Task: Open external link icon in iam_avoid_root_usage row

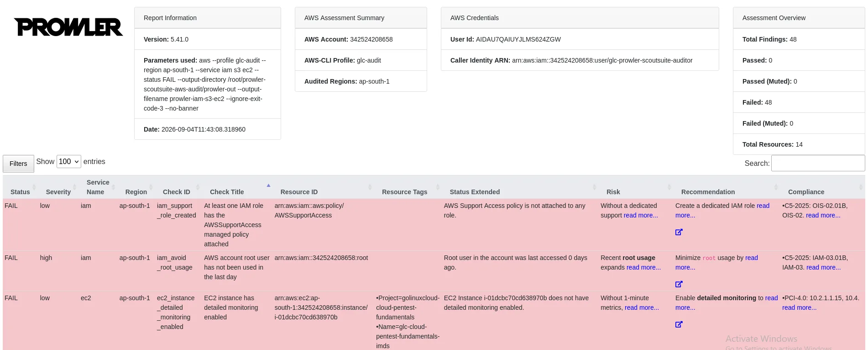Action: tap(679, 284)
